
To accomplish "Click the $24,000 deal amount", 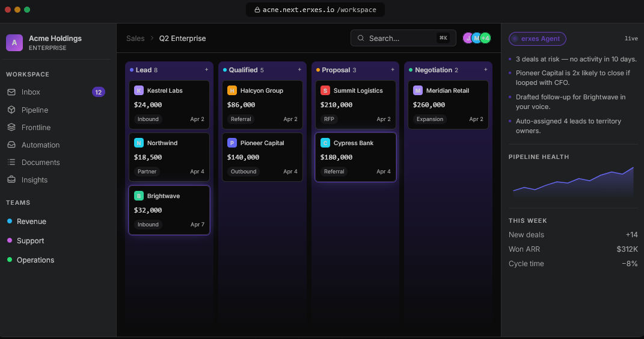I will click(148, 105).
